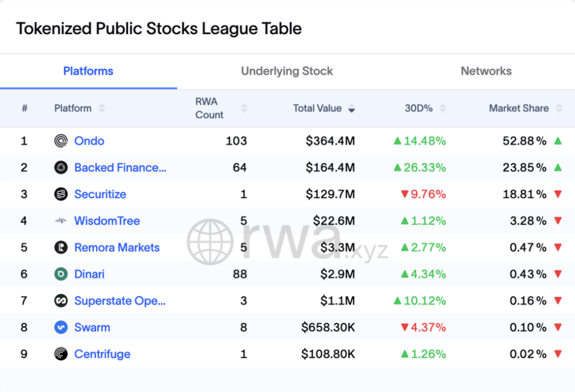
Task: Sort by Market Share column arrows
Action: (559, 108)
